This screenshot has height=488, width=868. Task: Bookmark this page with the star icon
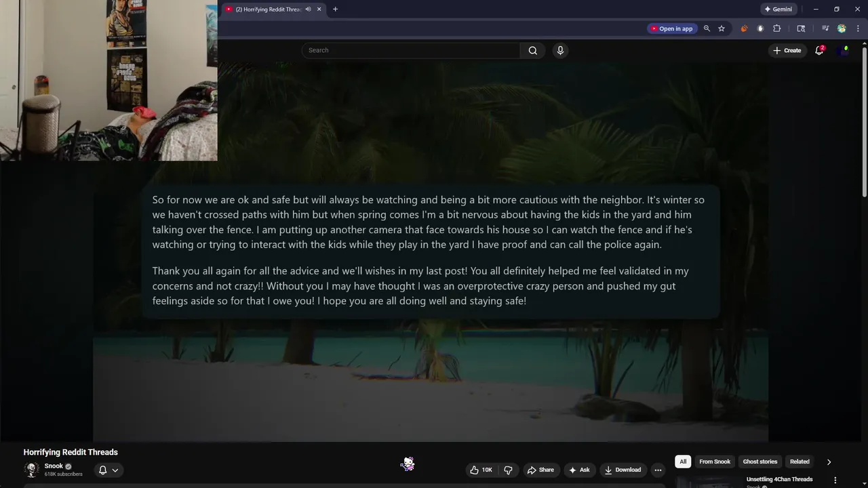722,28
